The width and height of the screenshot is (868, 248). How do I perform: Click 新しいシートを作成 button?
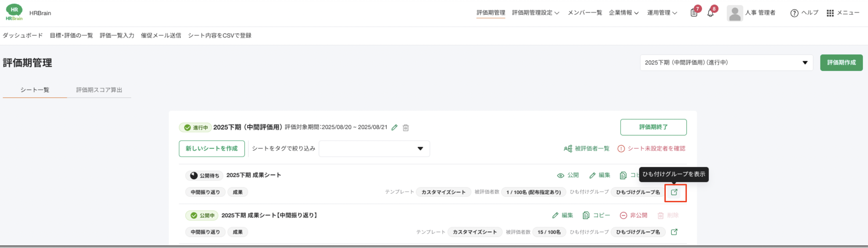(x=212, y=149)
